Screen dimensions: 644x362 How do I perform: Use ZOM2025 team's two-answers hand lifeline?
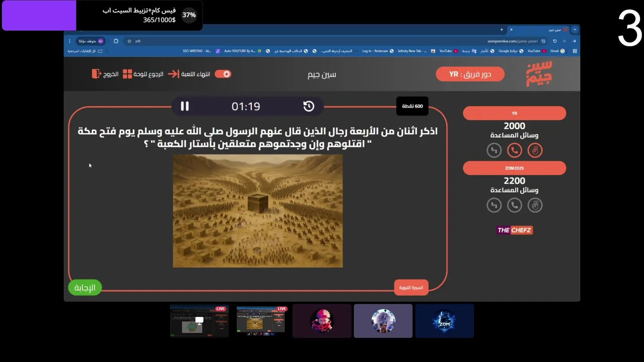tap(535, 205)
